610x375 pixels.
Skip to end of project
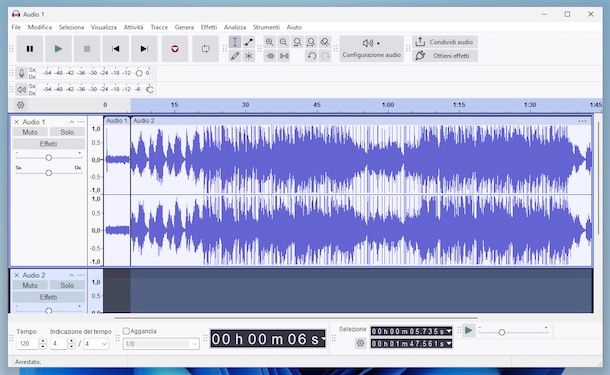click(x=144, y=49)
